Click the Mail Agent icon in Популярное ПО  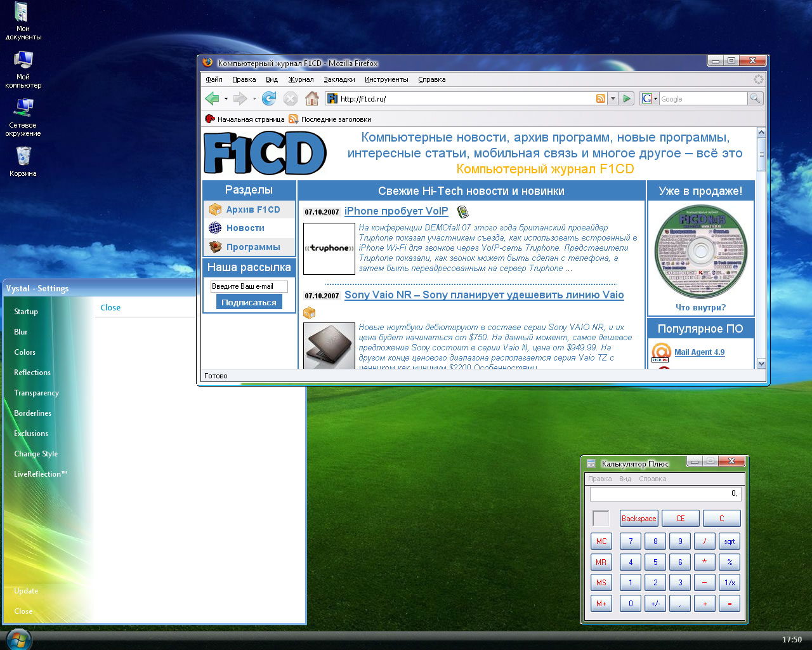pos(661,352)
